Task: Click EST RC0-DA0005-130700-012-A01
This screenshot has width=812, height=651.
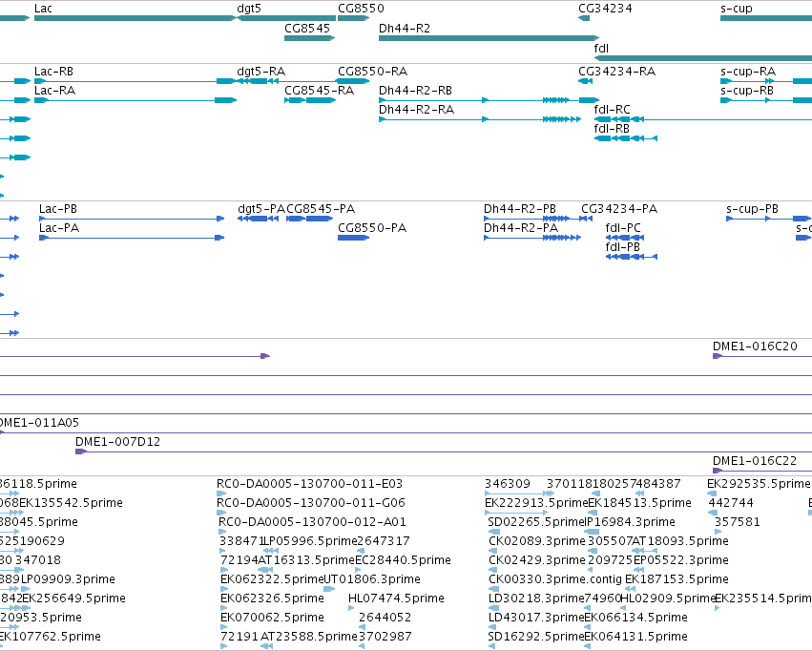Action: pos(312,522)
